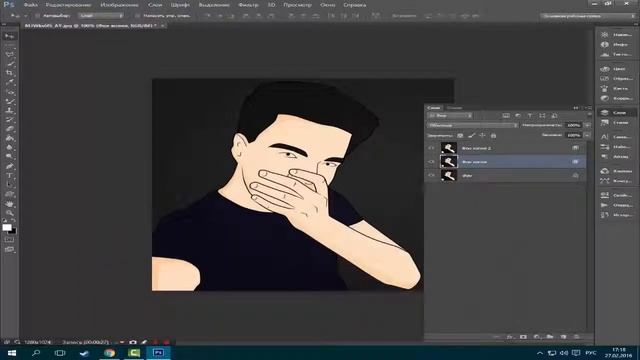Click the layer fill value field
The width and height of the screenshot is (640, 360).
click(574, 135)
